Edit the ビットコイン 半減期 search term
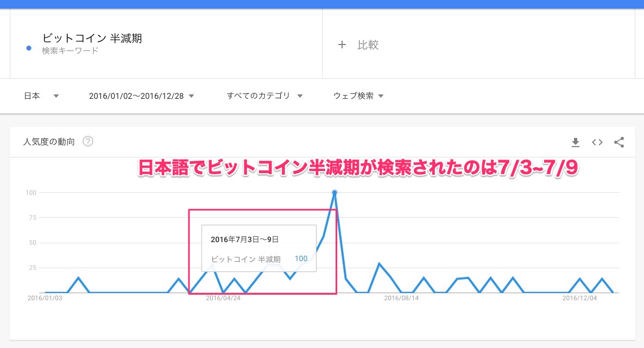 coord(92,39)
